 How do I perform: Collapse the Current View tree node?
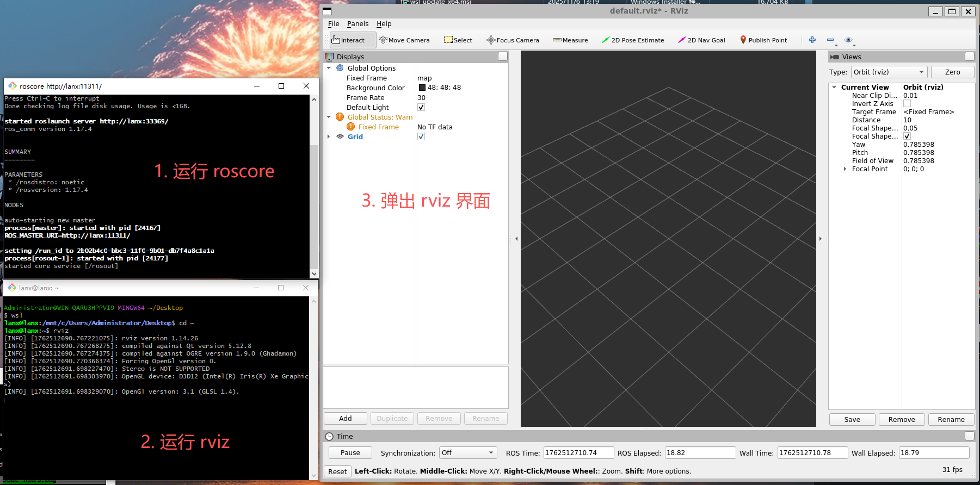[834, 87]
